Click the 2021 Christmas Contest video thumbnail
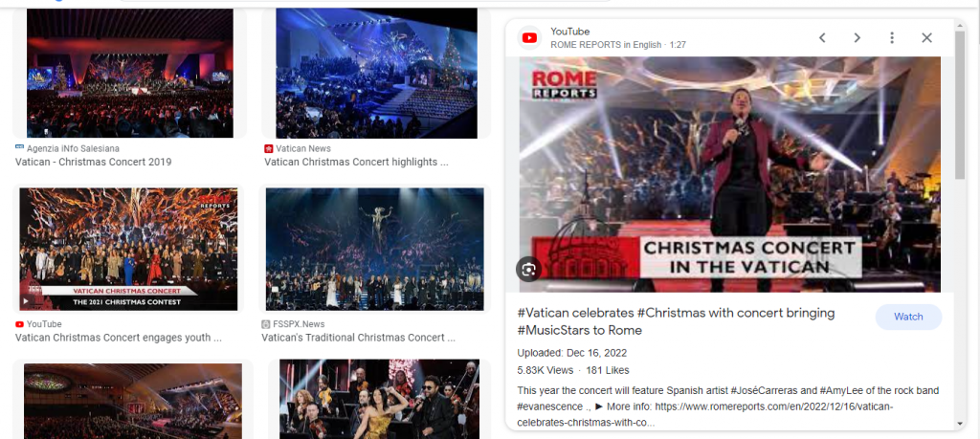This screenshot has width=980, height=439. [x=128, y=250]
